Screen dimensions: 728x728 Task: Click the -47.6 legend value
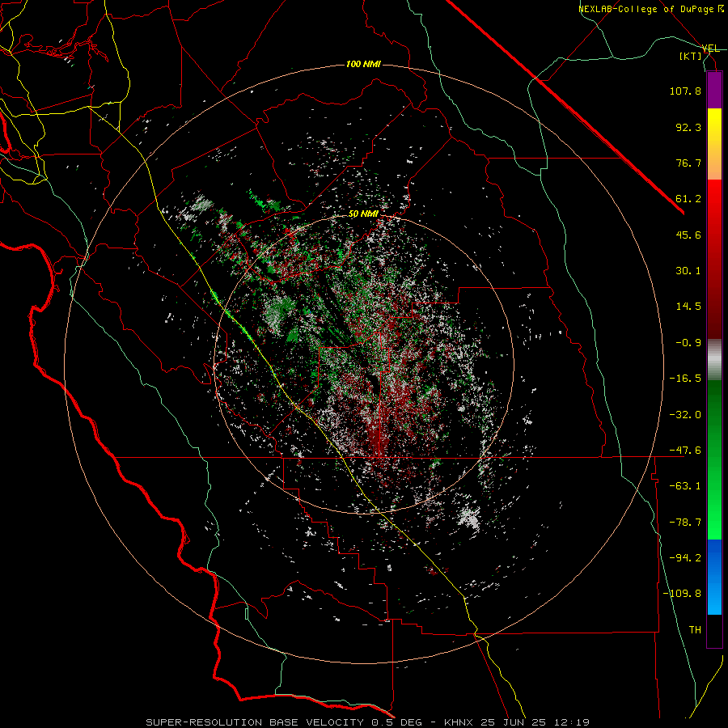[x=685, y=451]
